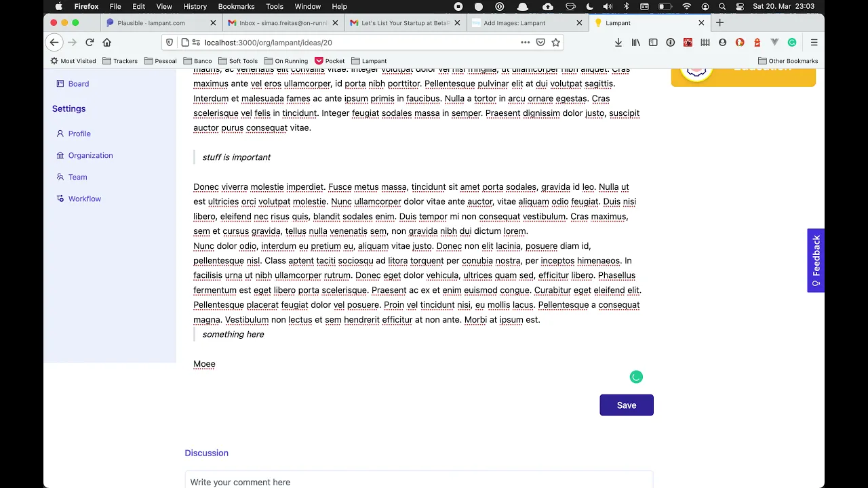
Task: Click the Organization building icon
Action: click(x=60, y=155)
